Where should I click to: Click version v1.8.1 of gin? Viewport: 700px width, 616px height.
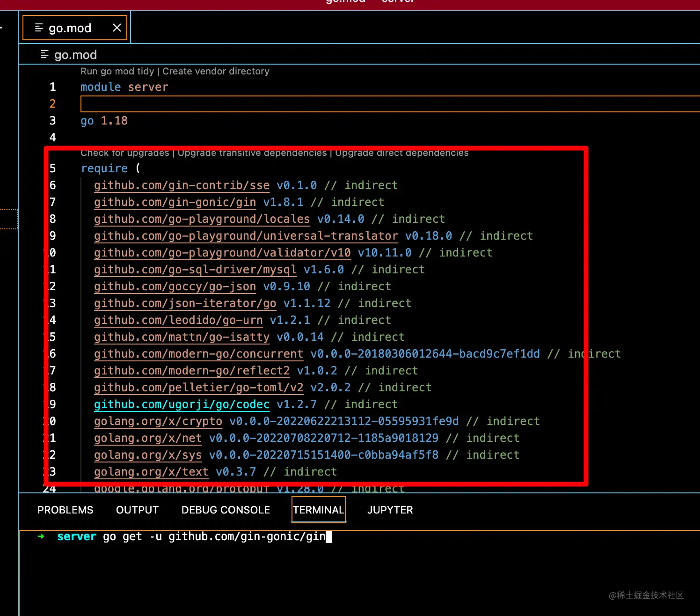283,202
